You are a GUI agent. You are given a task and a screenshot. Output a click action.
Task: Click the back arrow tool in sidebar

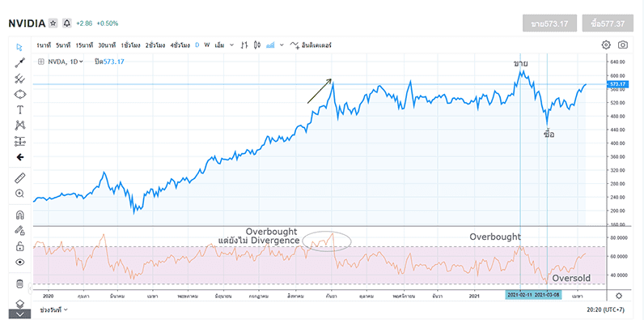point(19,157)
